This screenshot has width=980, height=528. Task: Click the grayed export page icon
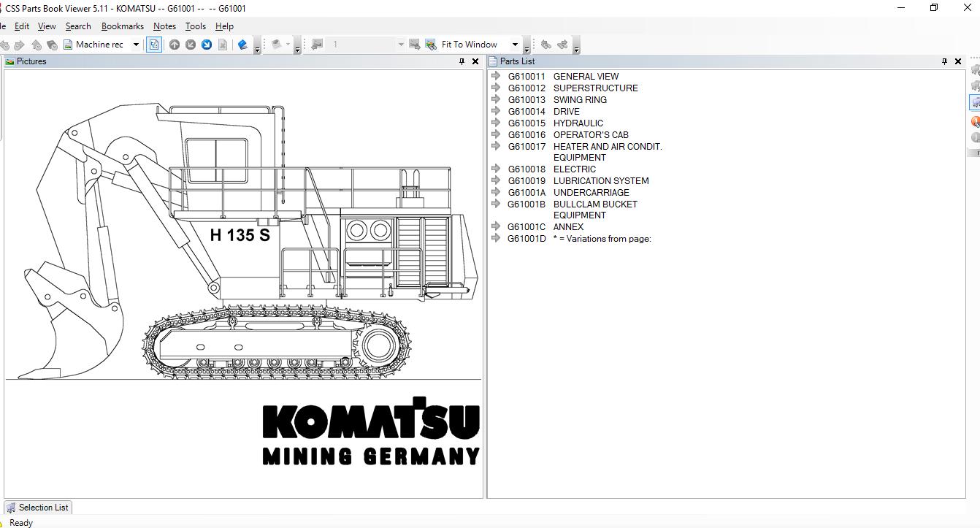(x=222, y=44)
